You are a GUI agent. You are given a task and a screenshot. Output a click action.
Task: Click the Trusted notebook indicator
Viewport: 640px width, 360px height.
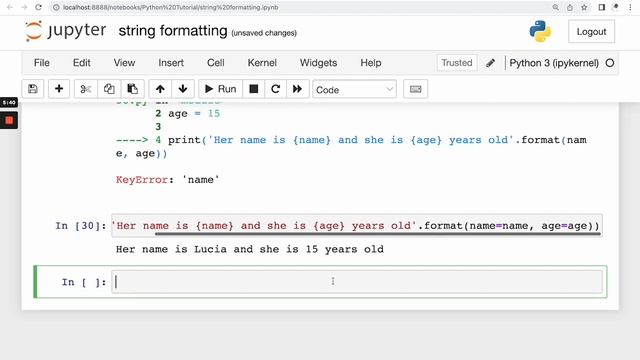tap(457, 63)
